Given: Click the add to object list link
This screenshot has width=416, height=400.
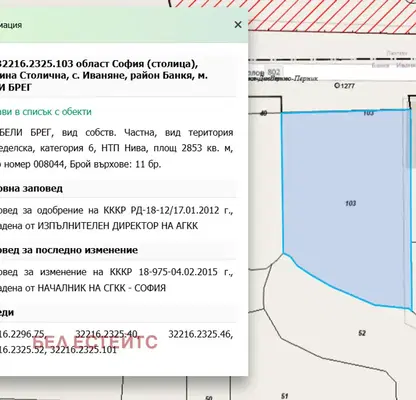Looking at the screenshot, I should tap(46, 112).
